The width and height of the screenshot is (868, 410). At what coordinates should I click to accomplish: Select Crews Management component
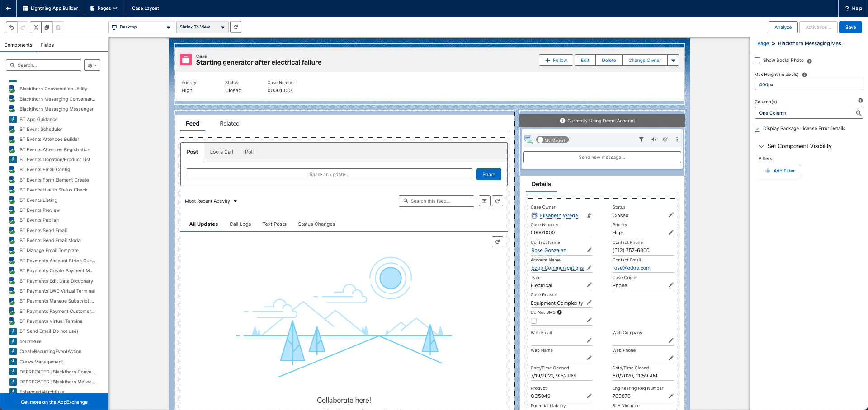pyautogui.click(x=41, y=362)
